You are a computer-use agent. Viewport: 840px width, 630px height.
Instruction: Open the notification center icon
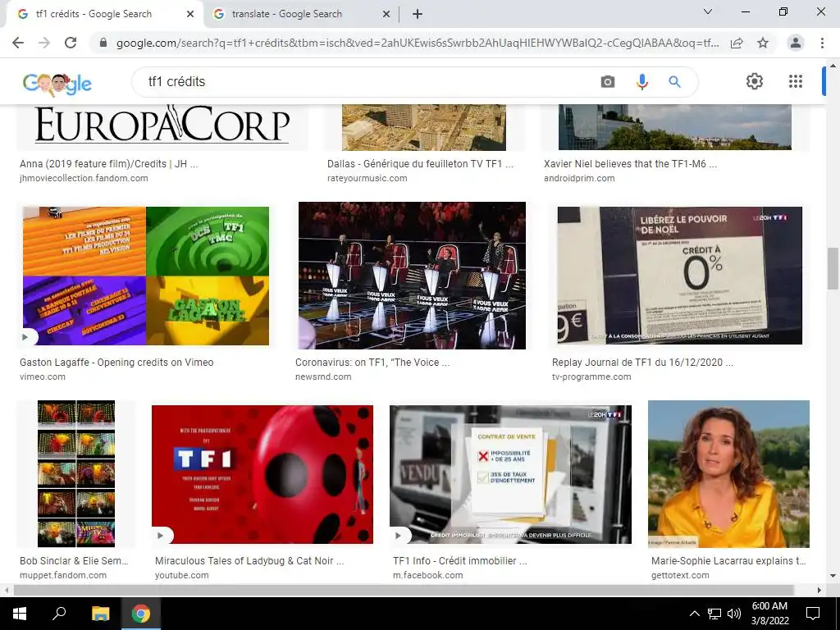(x=813, y=614)
